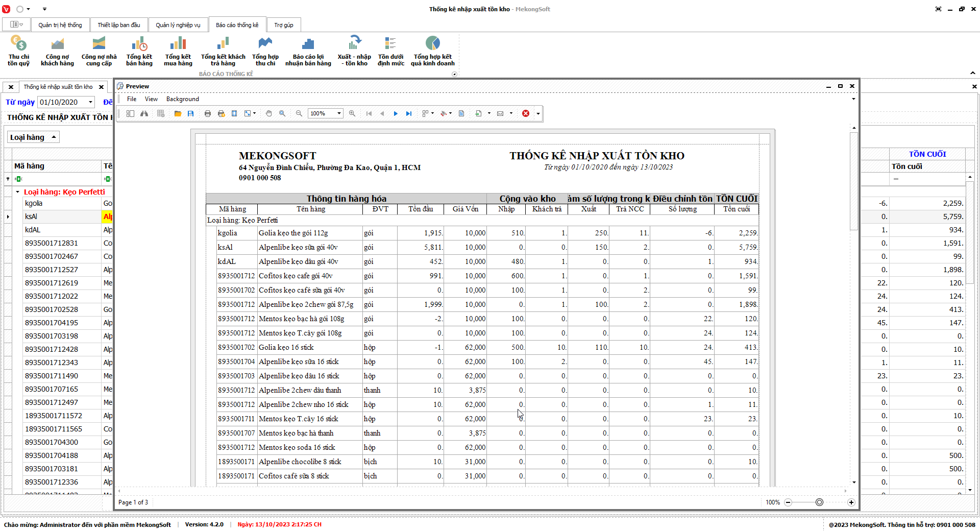The height and width of the screenshot is (531, 980).
Task: Open the Từ ngày date dropdown
Action: tap(91, 102)
